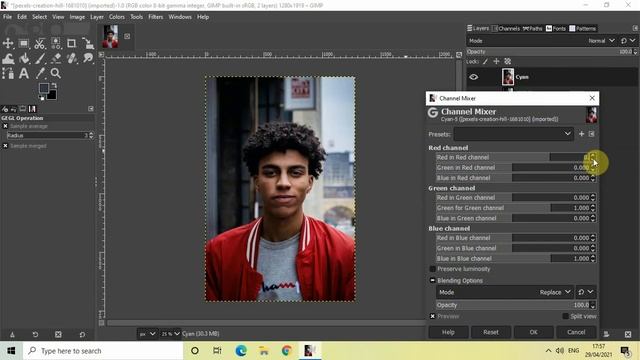Select the Unified Transform tool
This screenshot has width=640, height=360.
88,43
